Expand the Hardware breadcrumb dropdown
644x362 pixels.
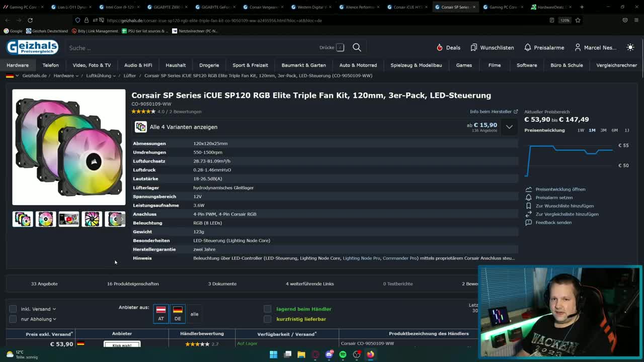pos(77,76)
